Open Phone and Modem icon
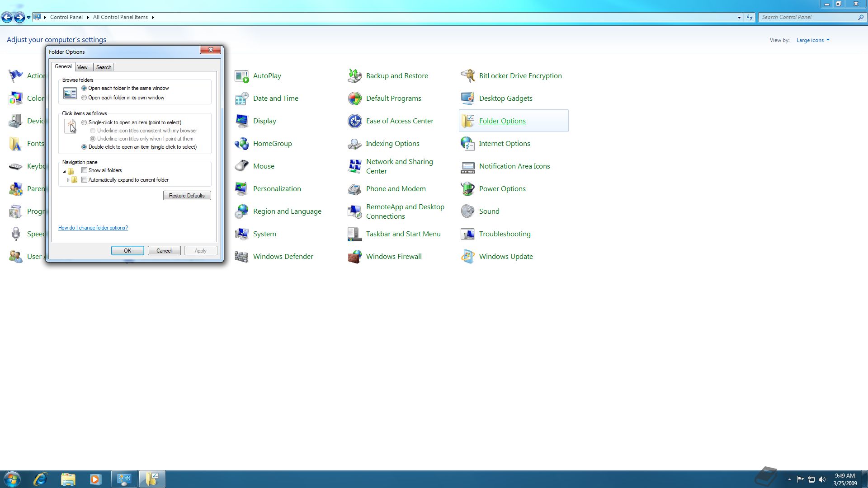Screen dimensions: 868x488 [x=355, y=189]
